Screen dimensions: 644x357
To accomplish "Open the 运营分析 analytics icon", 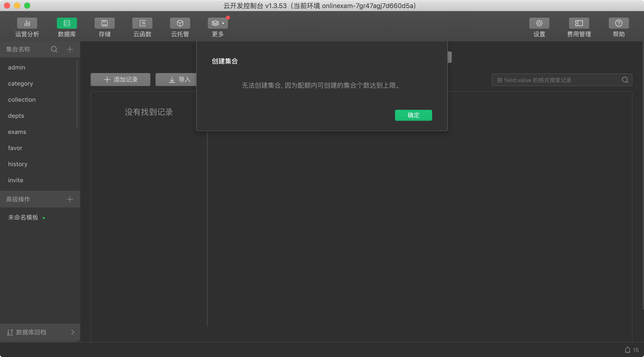I will (27, 23).
